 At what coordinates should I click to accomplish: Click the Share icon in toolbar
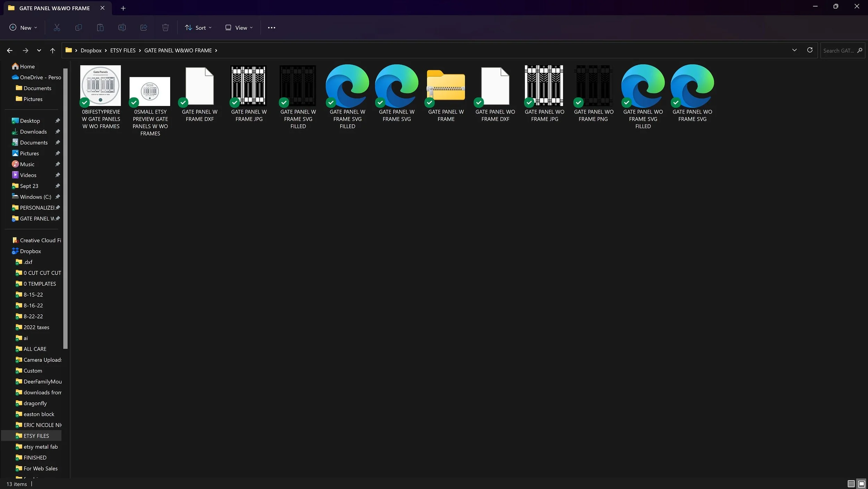(143, 27)
